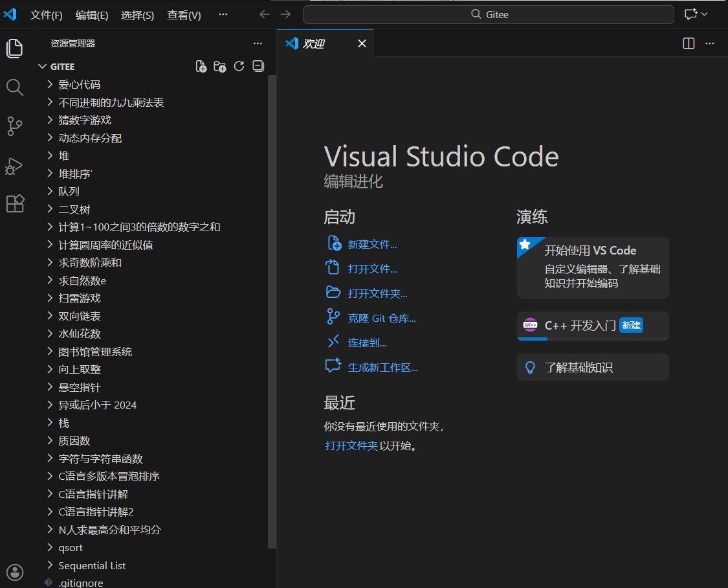Viewport: 728px width, 588px height.
Task: Switch to the 欢迎 tab
Action: coord(325,43)
